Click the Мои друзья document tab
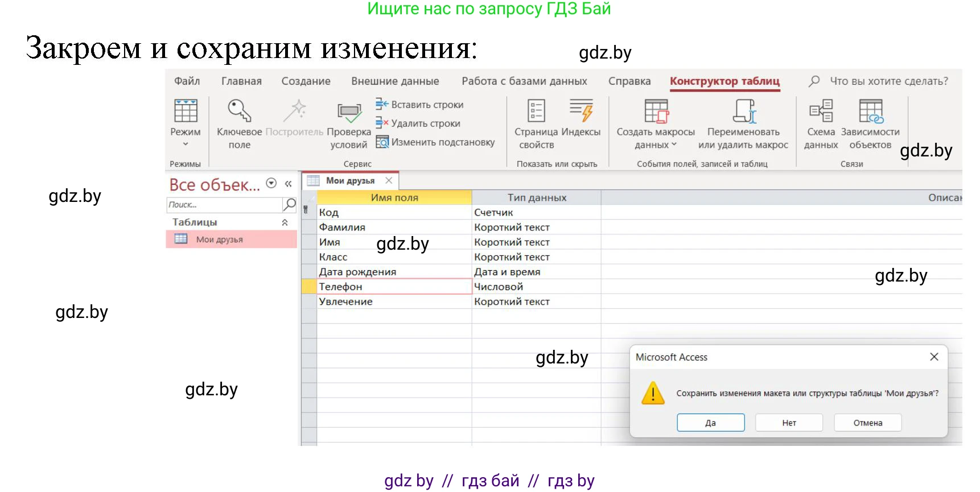Screen dimensions: 980x492 pos(349,181)
